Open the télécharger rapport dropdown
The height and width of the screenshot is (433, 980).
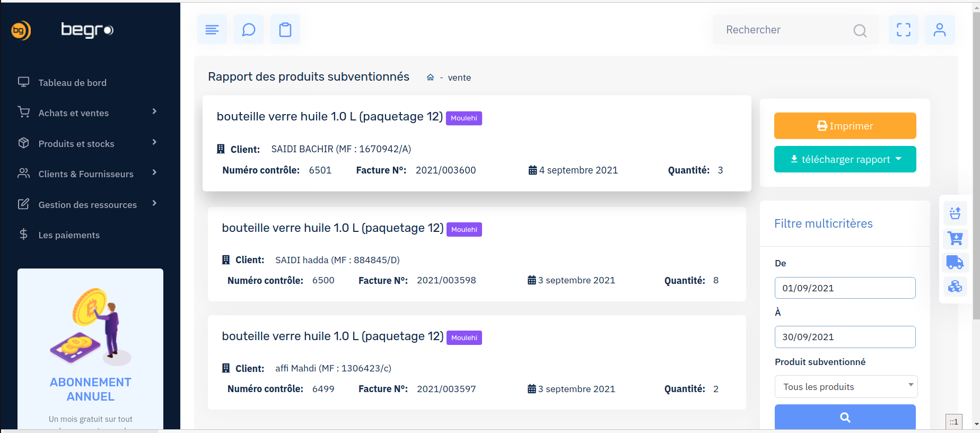point(845,159)
